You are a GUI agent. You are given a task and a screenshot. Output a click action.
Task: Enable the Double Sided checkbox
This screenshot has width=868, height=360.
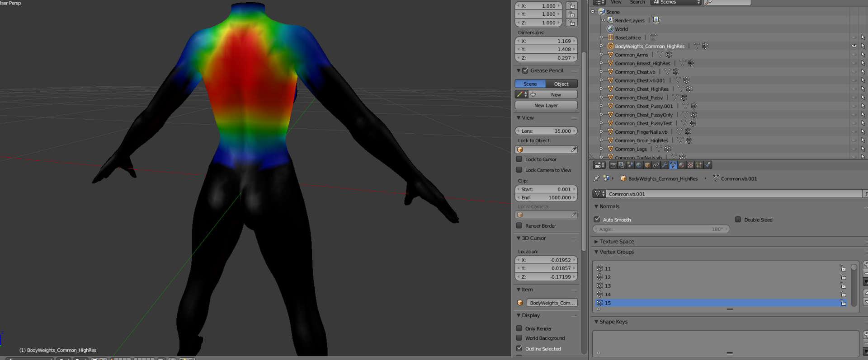pyautogui.click(x=738, y=220)
